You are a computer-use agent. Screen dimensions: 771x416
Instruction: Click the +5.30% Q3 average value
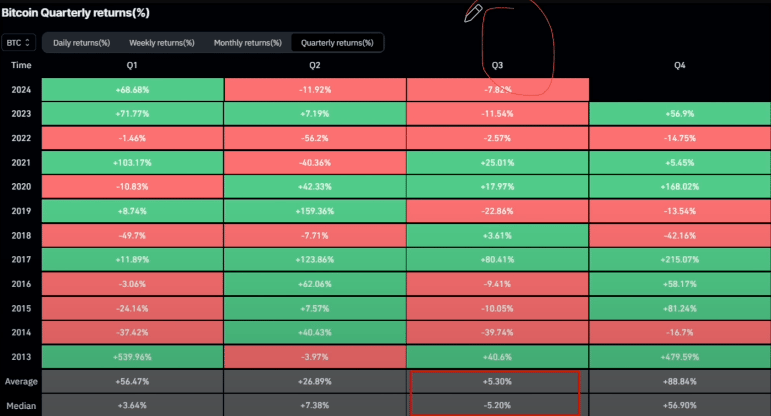[x=498, y=382]
